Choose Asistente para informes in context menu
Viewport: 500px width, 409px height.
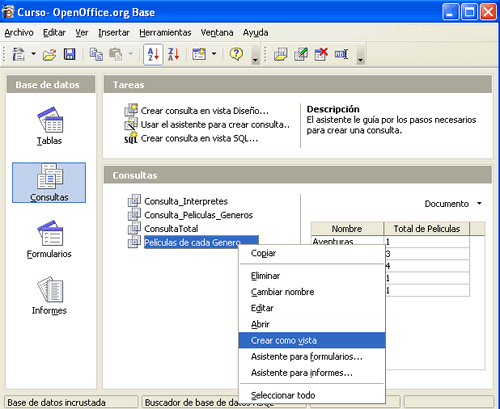[312, 373]
